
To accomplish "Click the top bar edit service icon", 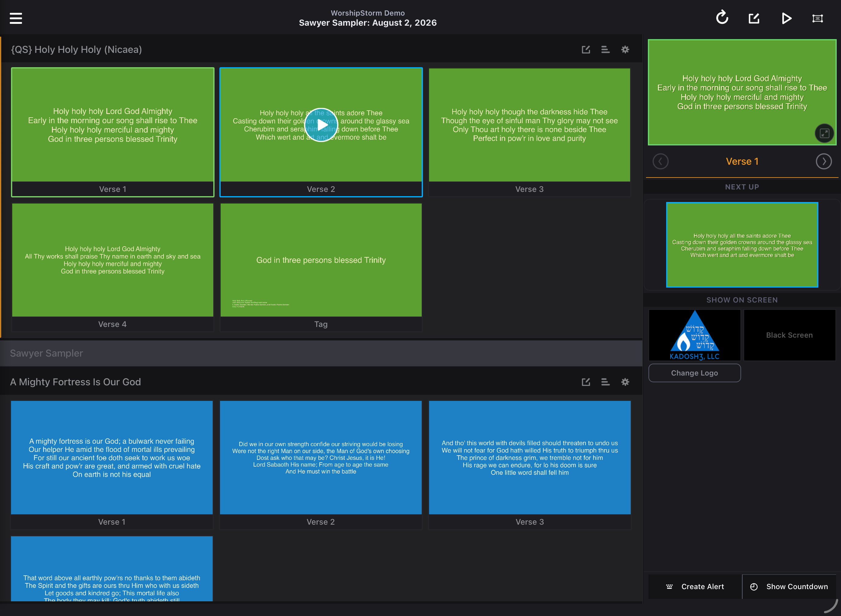I will (x=754, y=18).
